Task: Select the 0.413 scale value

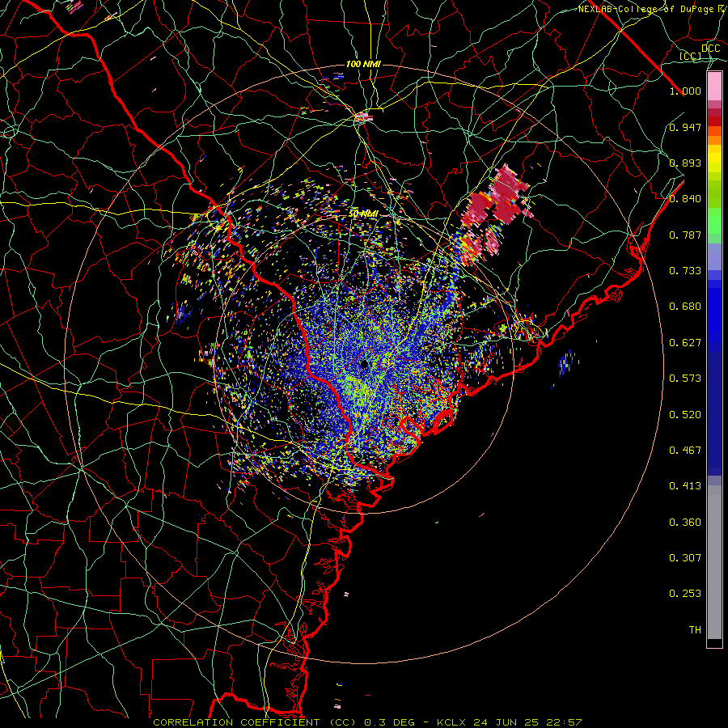Action: (685, 486)
